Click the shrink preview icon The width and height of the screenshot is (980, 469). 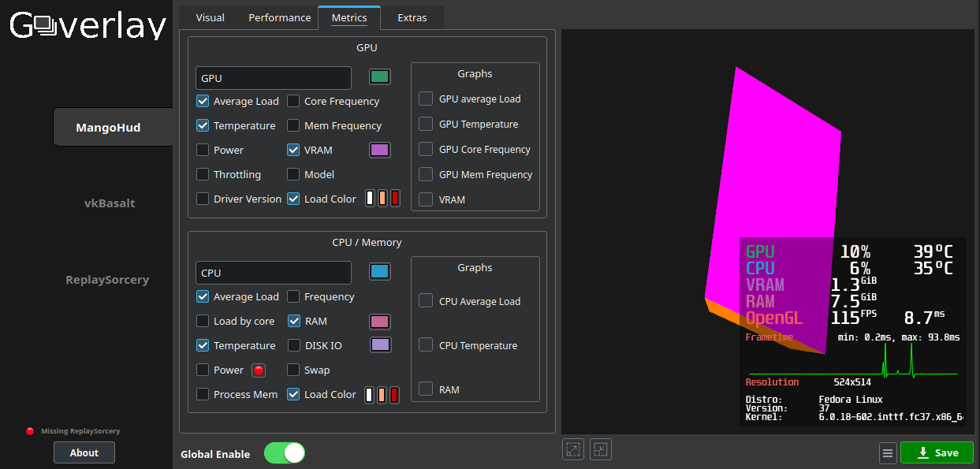(x=601, y=449)
